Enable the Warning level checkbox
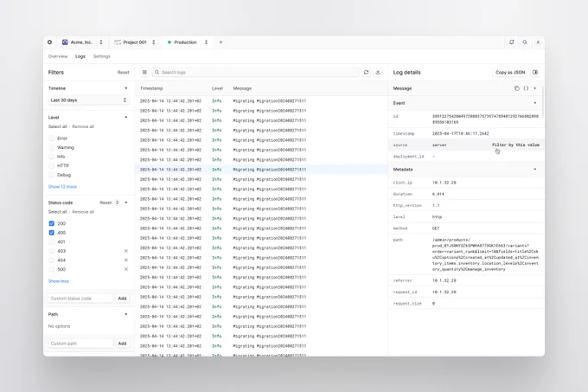 click(x=52, y=147)
